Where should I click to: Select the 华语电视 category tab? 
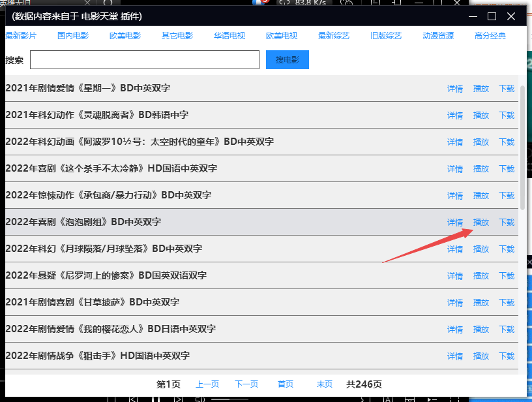[229, 36]
